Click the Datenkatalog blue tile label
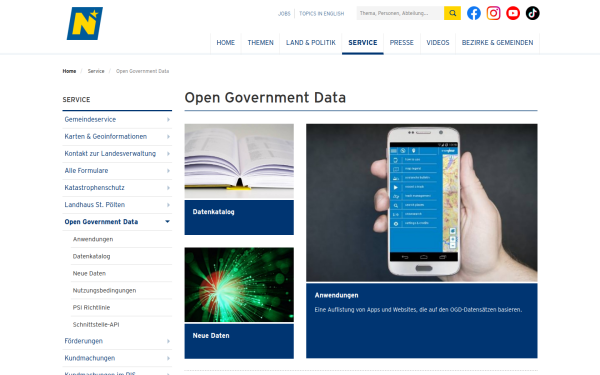The image size is (600, 375). 214,212
